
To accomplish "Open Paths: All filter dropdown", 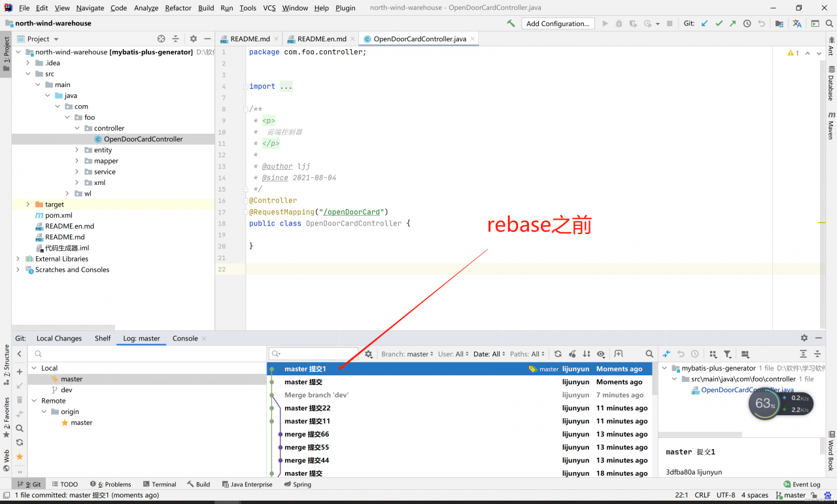I will click(527, 354).
